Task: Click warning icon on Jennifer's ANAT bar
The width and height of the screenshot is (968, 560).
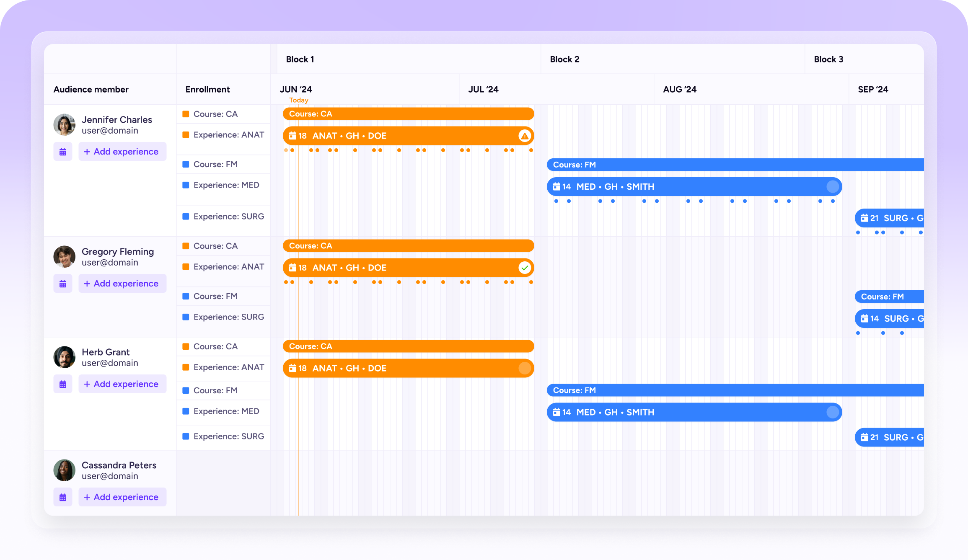Action: click(x=525, y=136)
